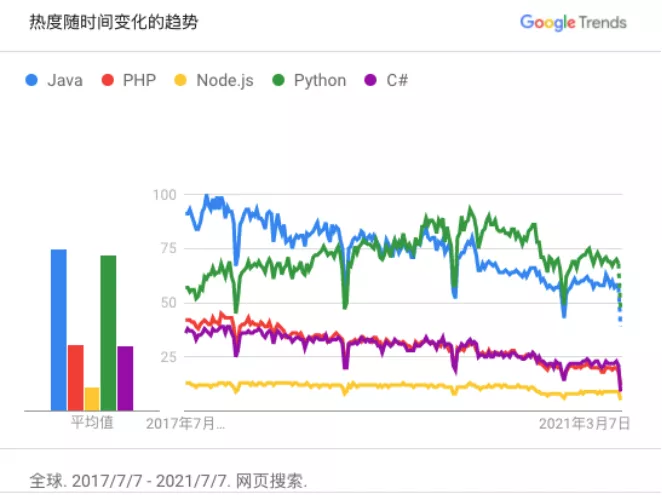Click the green Python legend dot
The image size is (662, 495).
(x=279, y=80)
